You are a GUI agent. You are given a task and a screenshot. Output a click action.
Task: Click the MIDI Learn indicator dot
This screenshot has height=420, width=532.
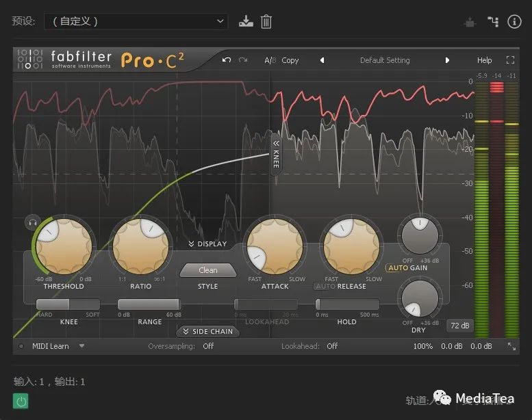pyautogui.click(x=21, y=346)
